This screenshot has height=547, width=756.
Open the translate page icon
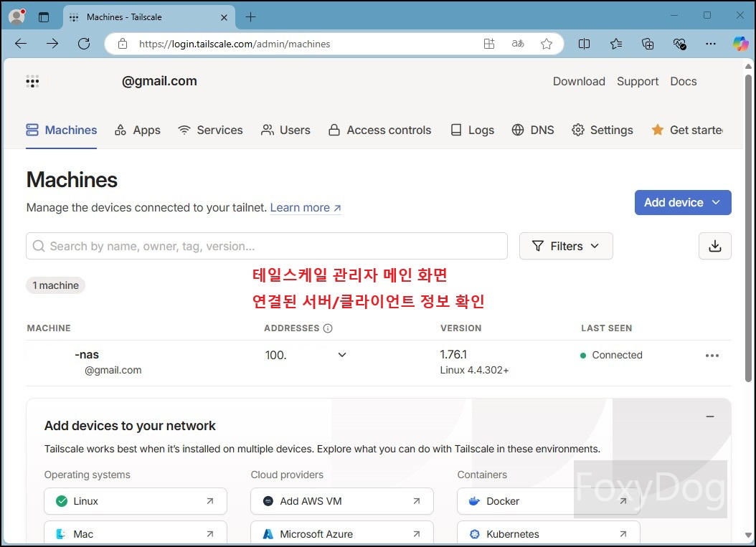[x=518, y=44]
